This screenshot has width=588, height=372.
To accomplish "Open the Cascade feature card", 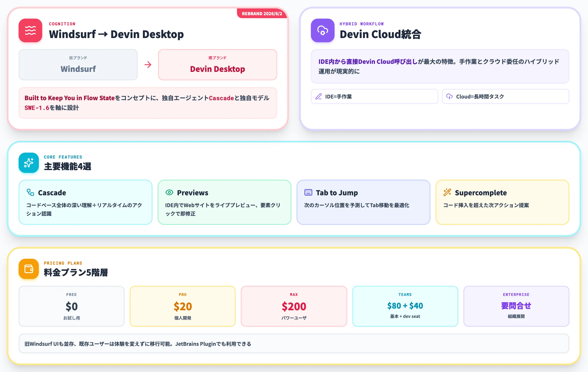I will pos(86,202).
